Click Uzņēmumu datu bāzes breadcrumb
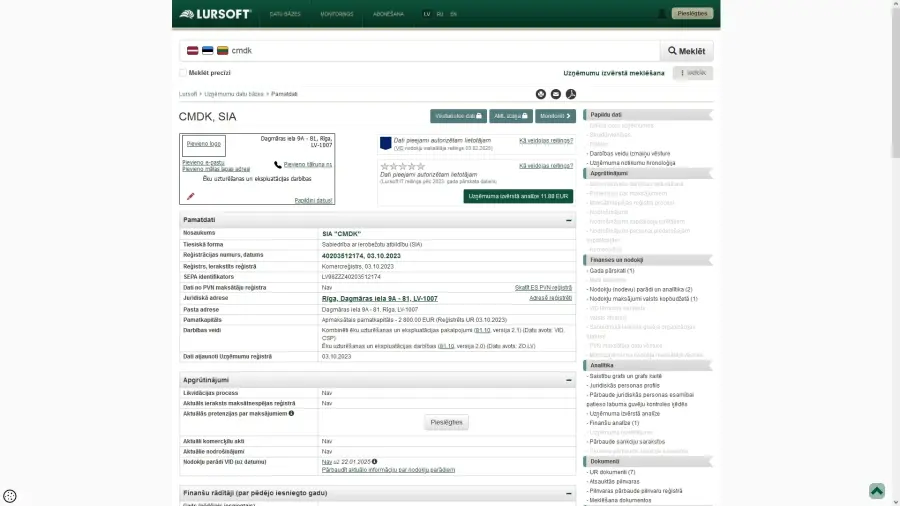 [x=234, y=94]
